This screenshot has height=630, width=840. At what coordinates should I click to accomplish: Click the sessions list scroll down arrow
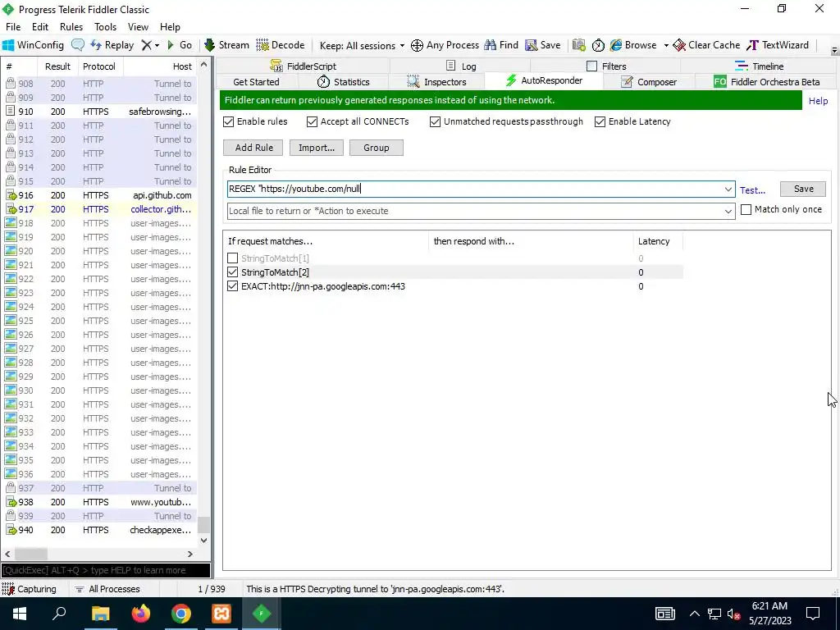tap(203, 540)
